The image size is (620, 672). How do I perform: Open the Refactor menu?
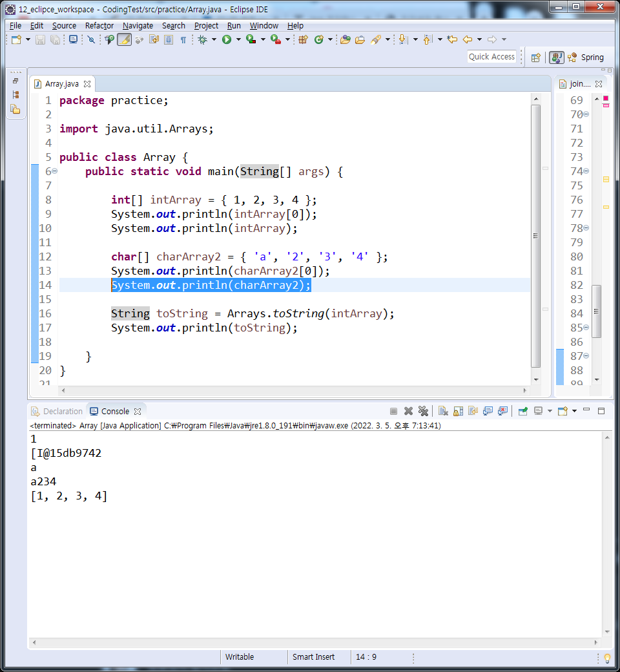(99, 26)
